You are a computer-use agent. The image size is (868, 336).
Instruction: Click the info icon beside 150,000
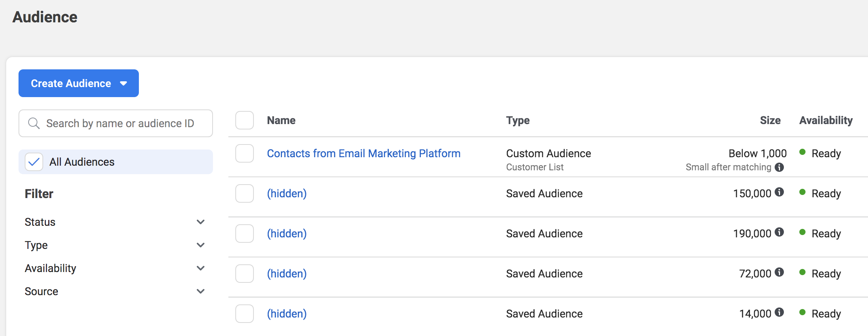(779, 192)
